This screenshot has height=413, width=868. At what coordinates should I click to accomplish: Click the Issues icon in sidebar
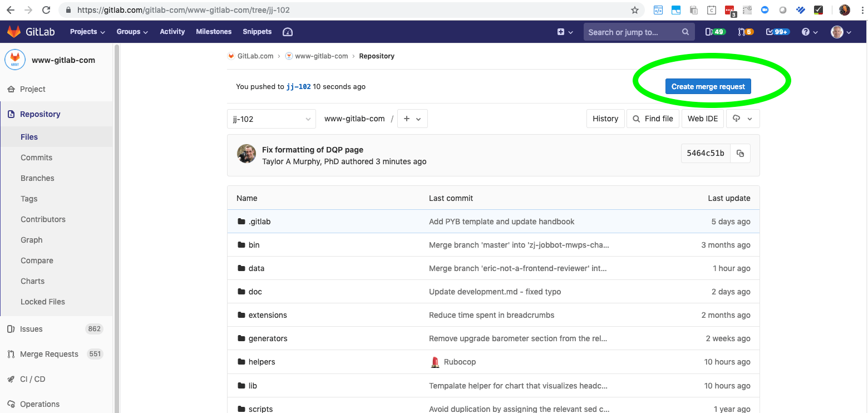tap(11, 329)
